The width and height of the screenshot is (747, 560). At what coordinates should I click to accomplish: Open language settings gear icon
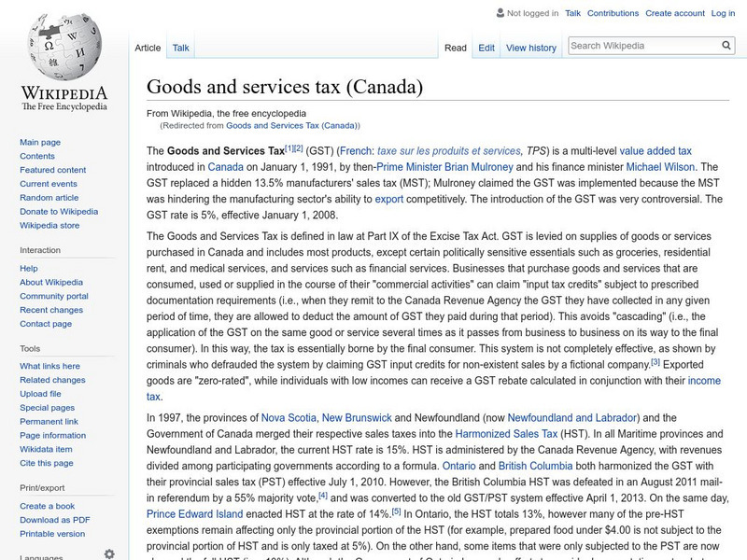pyautogui.click(x=109, y=553)
